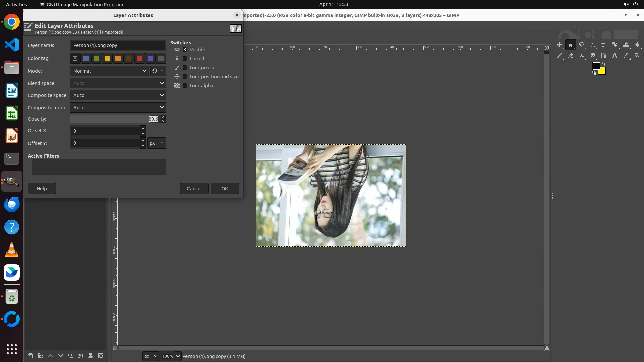644x362 pixels.
Task: Select the Eraser tool
Action: (571, 56)
